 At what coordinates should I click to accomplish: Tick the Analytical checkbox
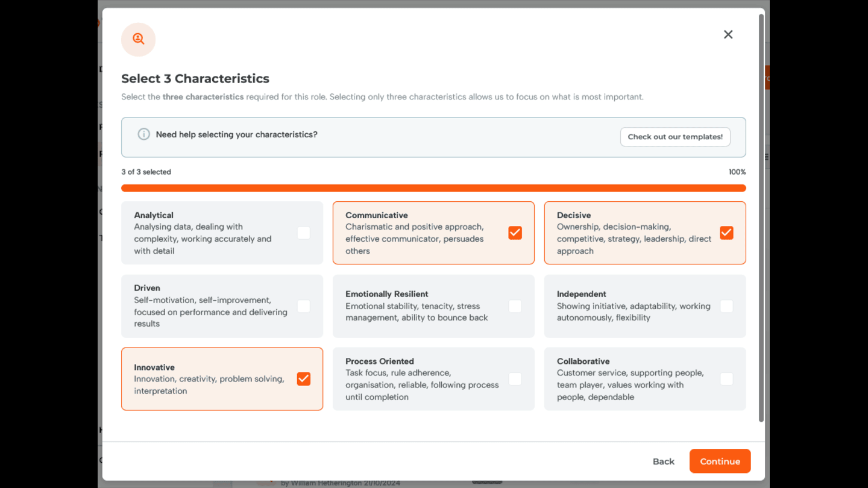pos(304,233)
